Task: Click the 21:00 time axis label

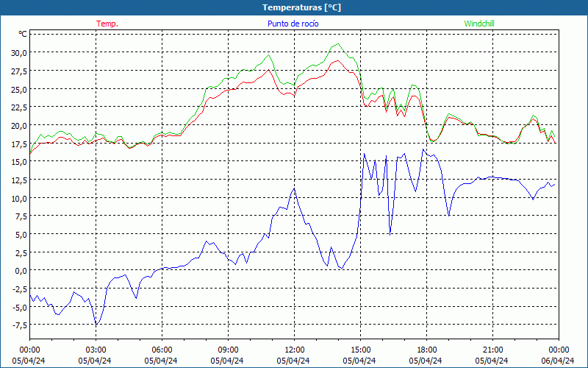Action: tap(492, 350)
